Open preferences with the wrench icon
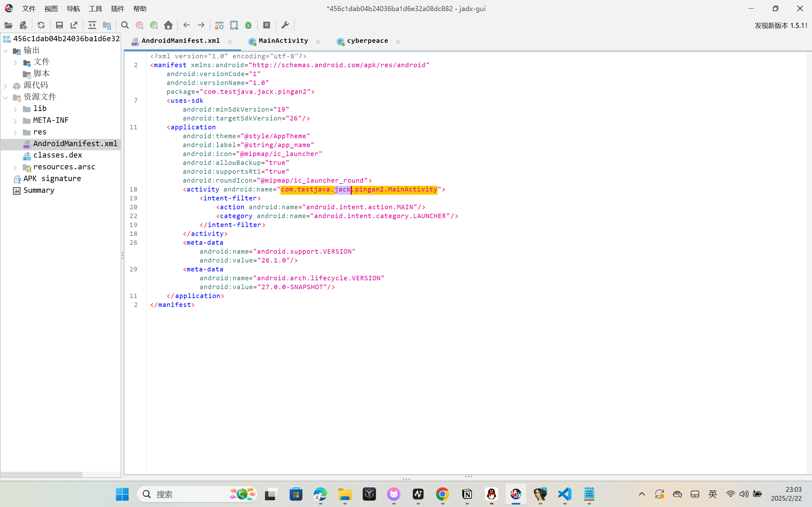The height and width of the screenshot is (507, 812). (285, 25)
